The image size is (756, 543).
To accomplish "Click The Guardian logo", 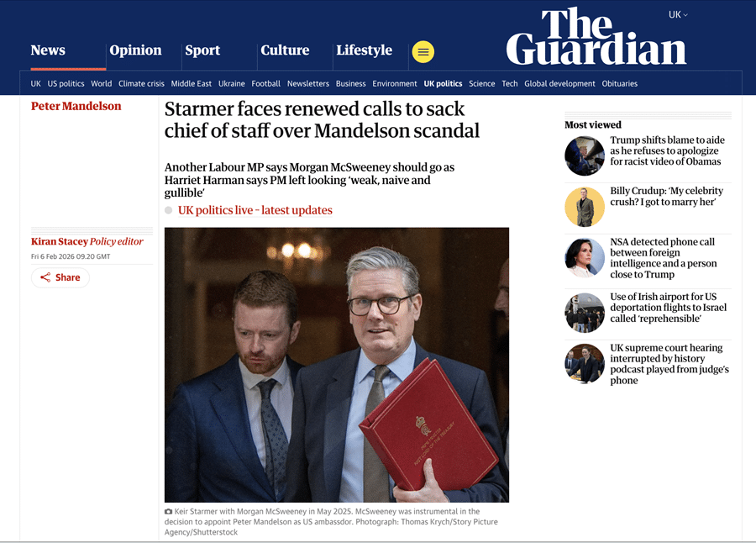I will pos(596,37).
